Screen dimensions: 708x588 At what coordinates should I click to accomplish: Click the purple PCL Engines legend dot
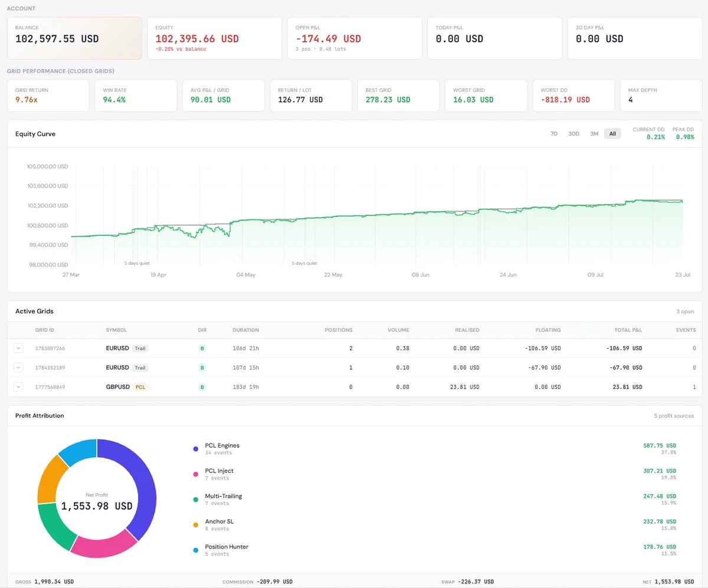coord(196,449)
